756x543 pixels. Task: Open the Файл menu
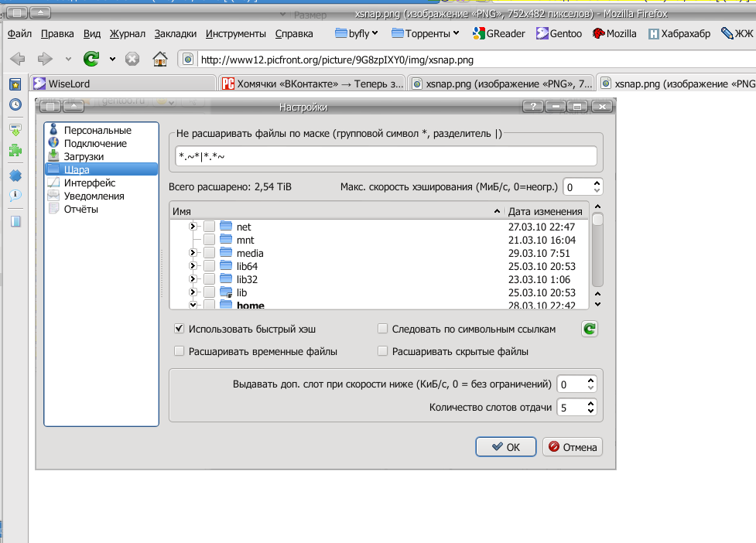point(20,34)
